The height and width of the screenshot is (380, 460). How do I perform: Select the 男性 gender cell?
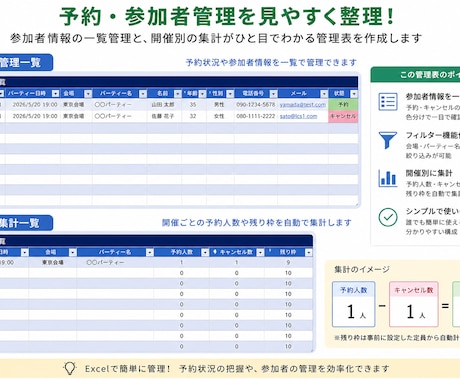220,104
